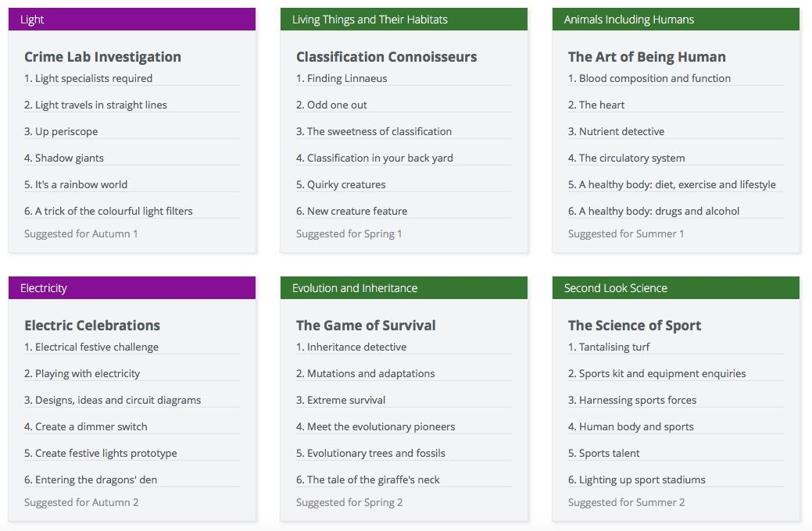Open the Finding Linnaeus lesson

coord(342,78)
